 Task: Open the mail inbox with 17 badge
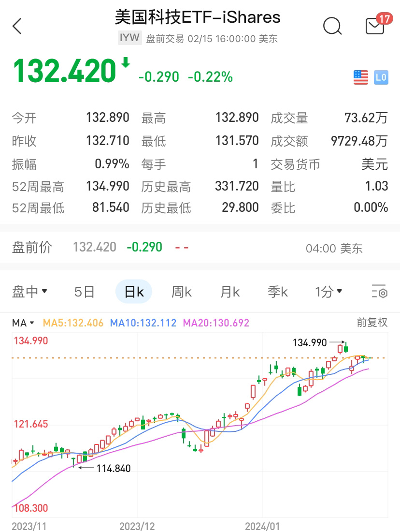click(x=379, y=24)
